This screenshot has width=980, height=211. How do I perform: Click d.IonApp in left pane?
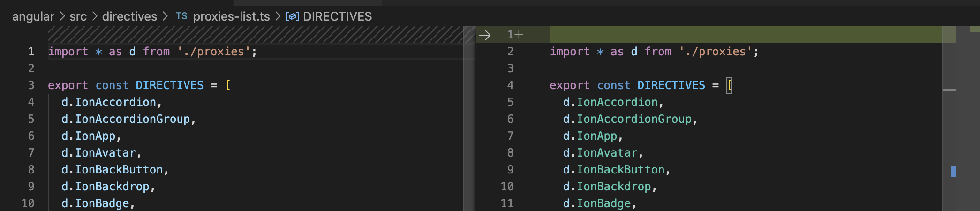91,136
